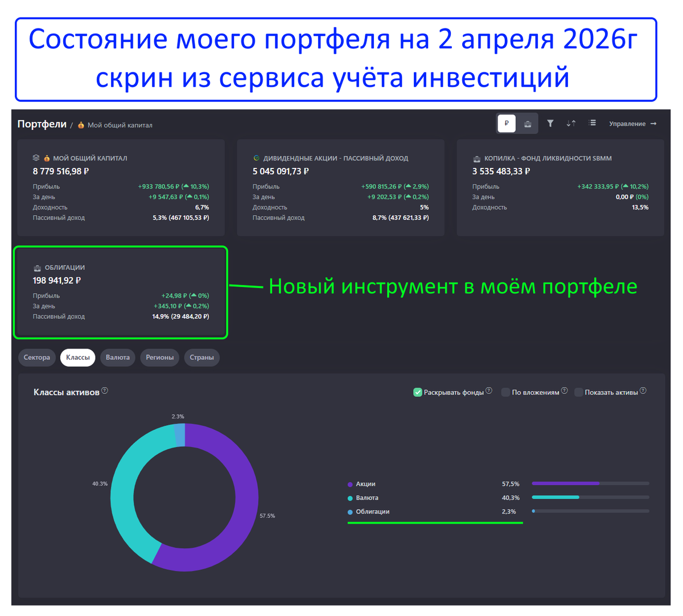Enable По вложениям checkbox
Screen dimensions: 683x616
(505, 392)
